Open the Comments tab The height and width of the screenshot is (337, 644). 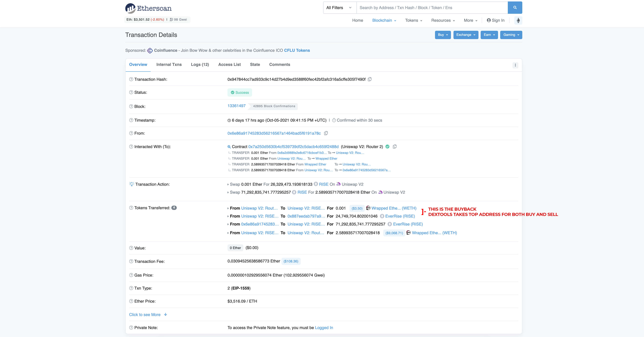(279, 64)
